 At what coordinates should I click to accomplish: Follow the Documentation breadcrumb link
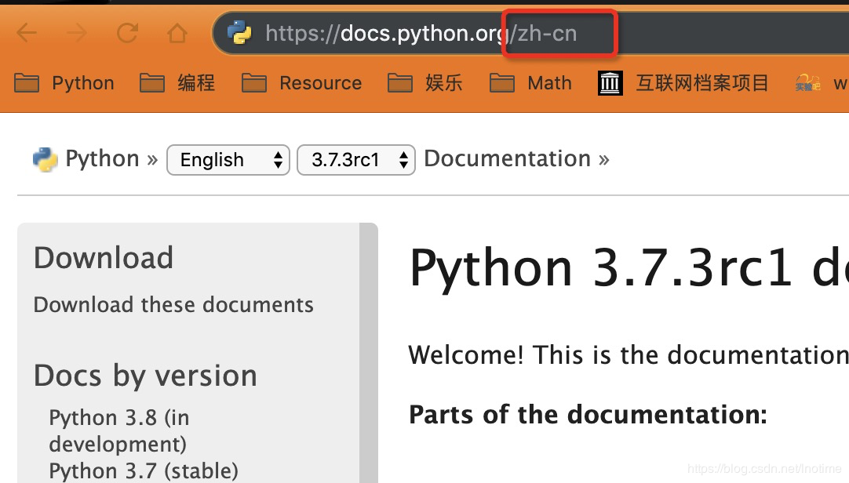[x=507, y=159]
